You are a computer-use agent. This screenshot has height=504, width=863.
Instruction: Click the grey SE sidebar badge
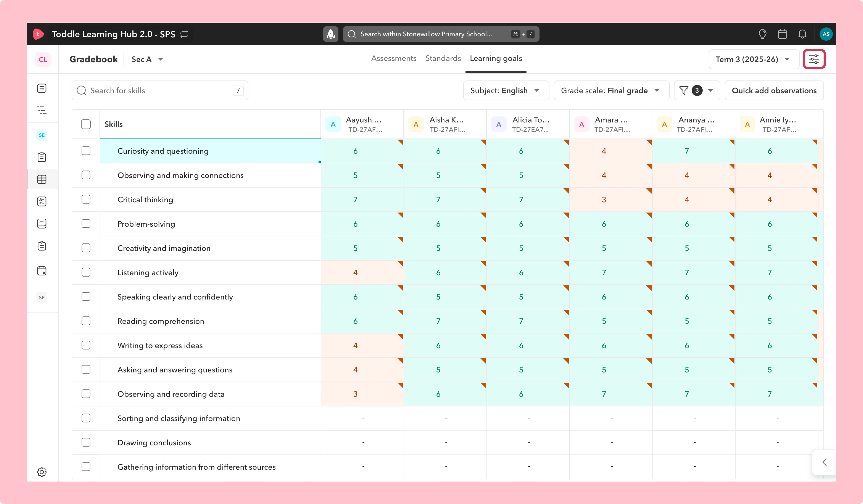[42, 297]
